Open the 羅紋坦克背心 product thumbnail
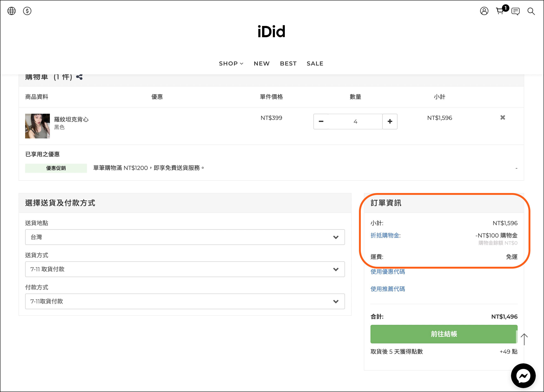Viewport: 544px width, 392px height. (x=38, y=126)
